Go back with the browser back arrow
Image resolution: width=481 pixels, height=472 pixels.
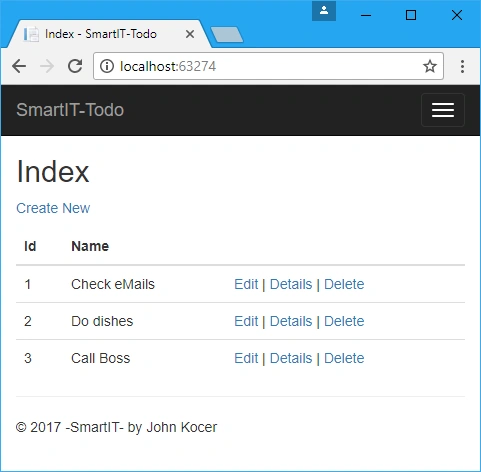point(19,66)
